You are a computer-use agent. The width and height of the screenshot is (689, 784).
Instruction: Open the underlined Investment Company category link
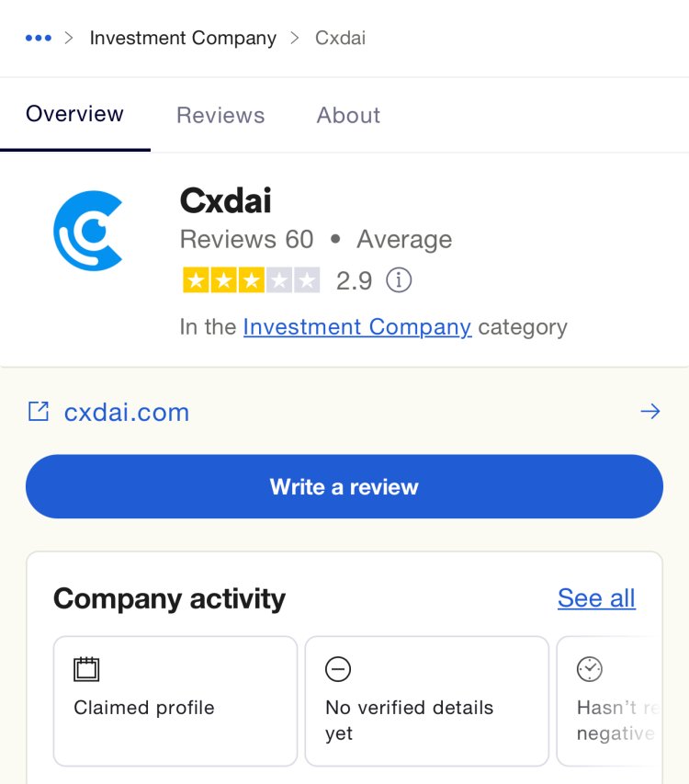pos(357,327)
